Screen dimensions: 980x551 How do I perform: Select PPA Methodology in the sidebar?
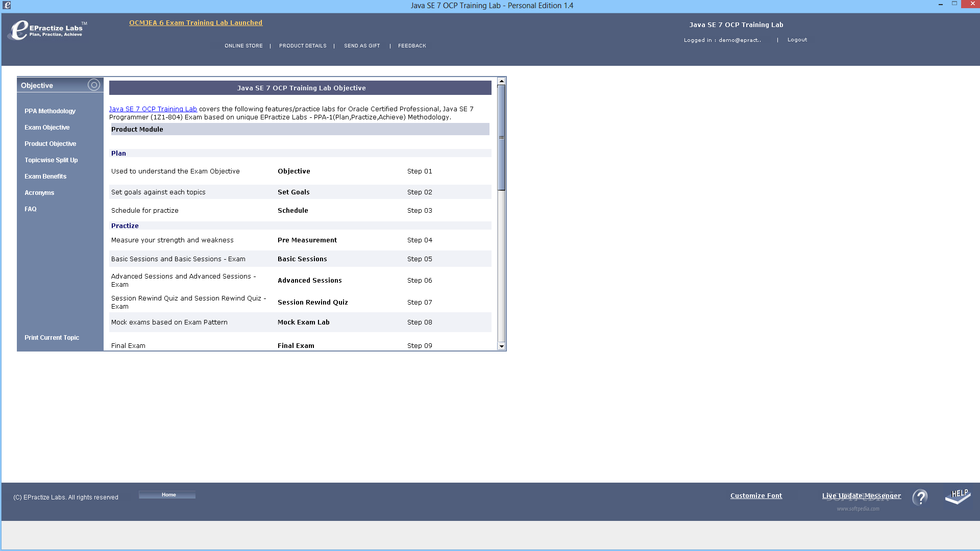click(50, 111)
